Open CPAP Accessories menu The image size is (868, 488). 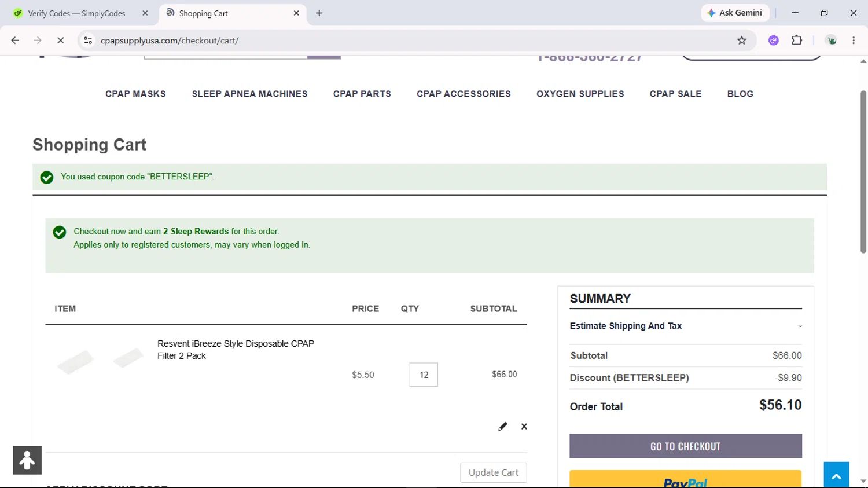[464, 94]
